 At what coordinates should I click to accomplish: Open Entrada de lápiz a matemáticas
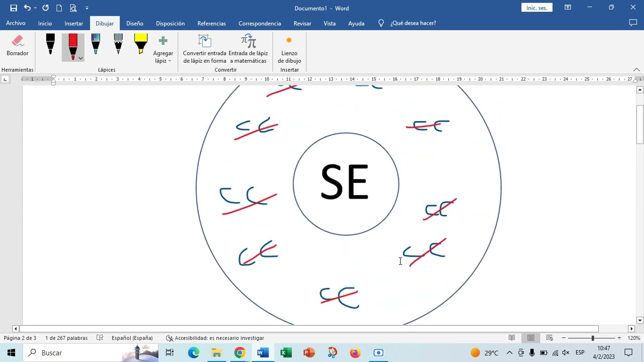(249, 49)
